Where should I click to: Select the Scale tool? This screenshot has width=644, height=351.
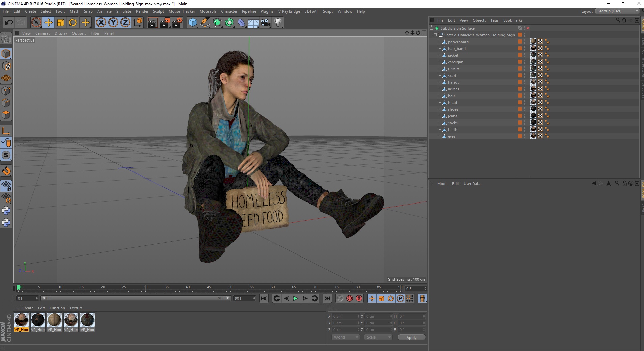[61, 23]
